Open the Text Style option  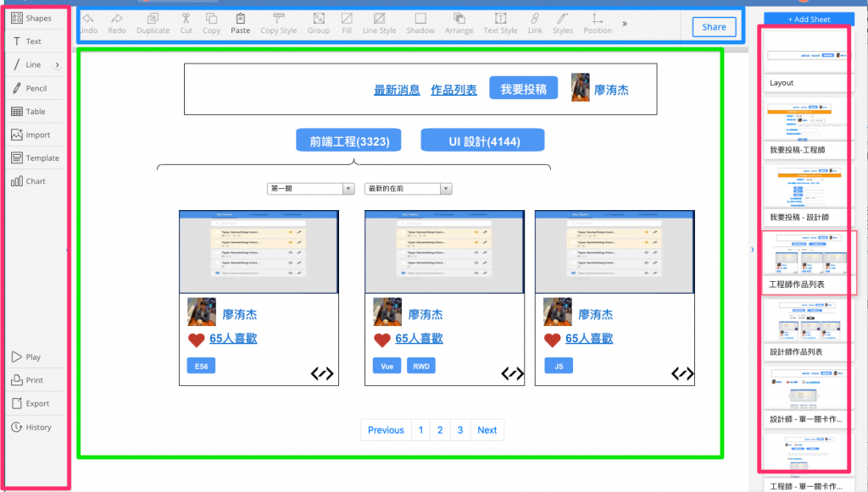coord(500,24)
